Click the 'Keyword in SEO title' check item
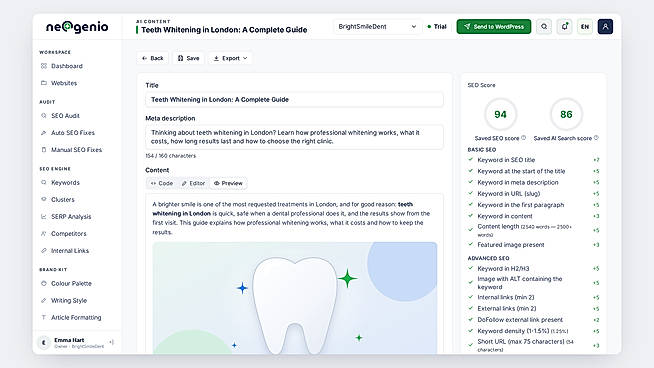The height and width of the screenshot is (368, 654). pyautogui.click(x=534, y=160)
